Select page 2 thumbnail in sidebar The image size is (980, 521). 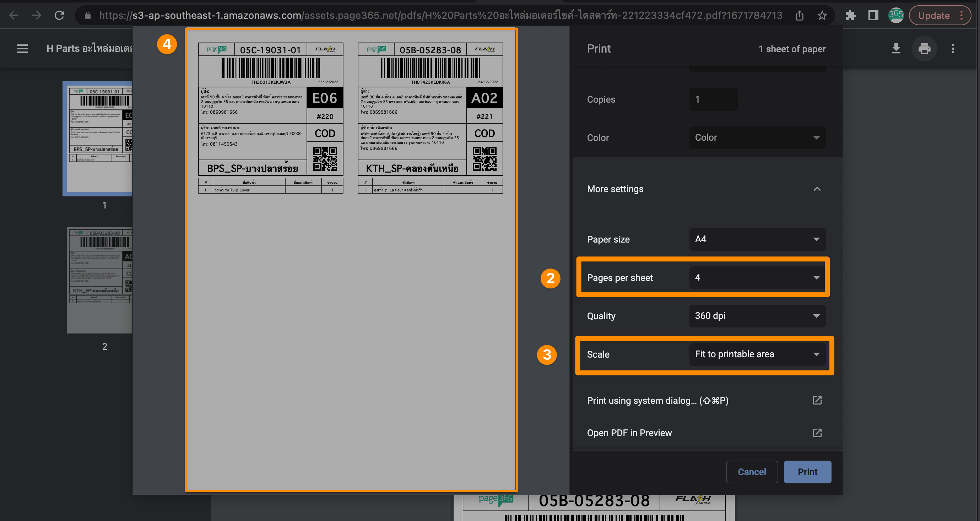pyautogui.click(x=100, y=281)
